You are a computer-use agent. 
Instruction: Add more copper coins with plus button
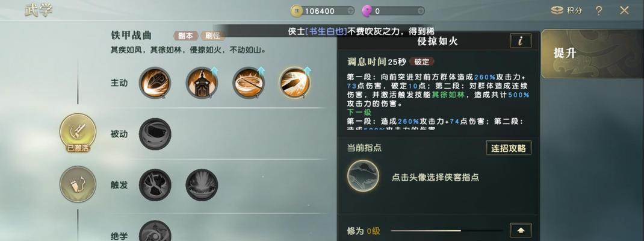point(350,11)
